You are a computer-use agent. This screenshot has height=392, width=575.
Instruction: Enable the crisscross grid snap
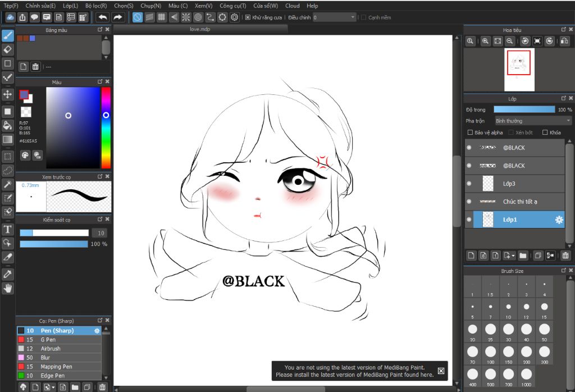tap(162, 17)
